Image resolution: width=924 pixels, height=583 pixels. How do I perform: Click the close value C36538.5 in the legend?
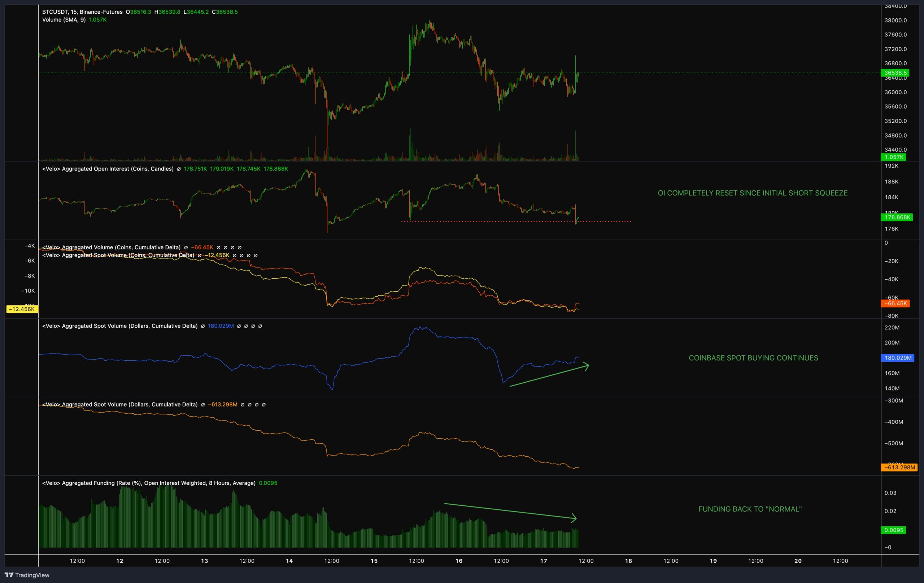pyautogui.click(x=225, y=12)
